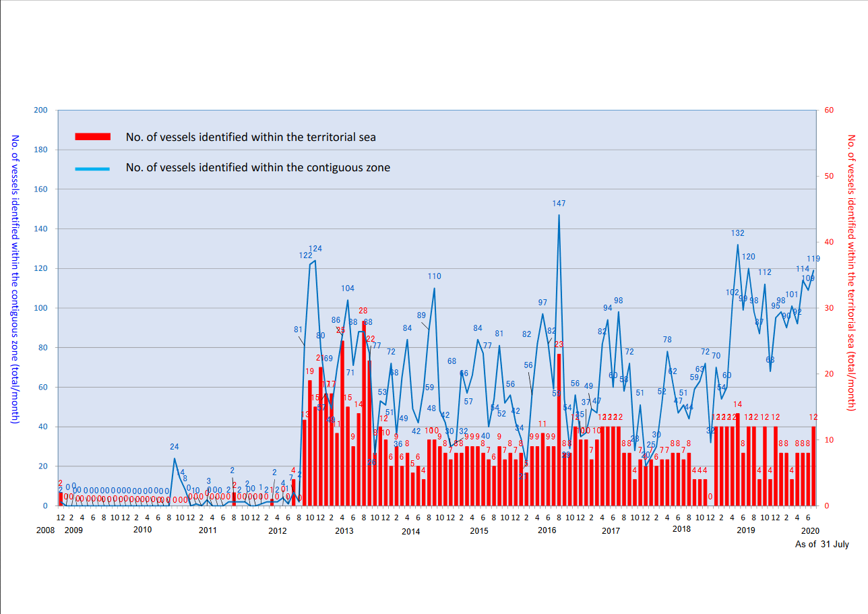
Task: Click the blue 24 data label in 2010
Action: (174, 447)
